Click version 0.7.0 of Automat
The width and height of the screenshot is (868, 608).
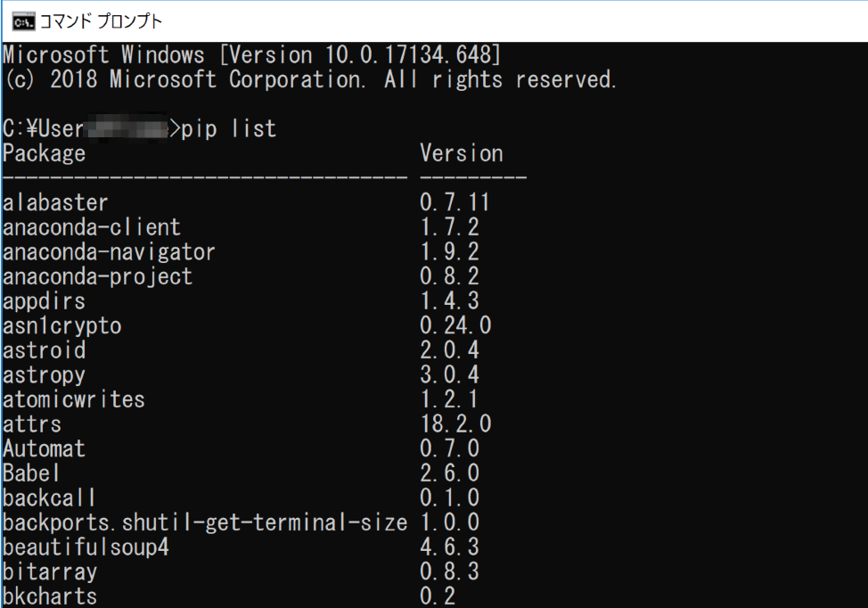(x=449, y=448)
